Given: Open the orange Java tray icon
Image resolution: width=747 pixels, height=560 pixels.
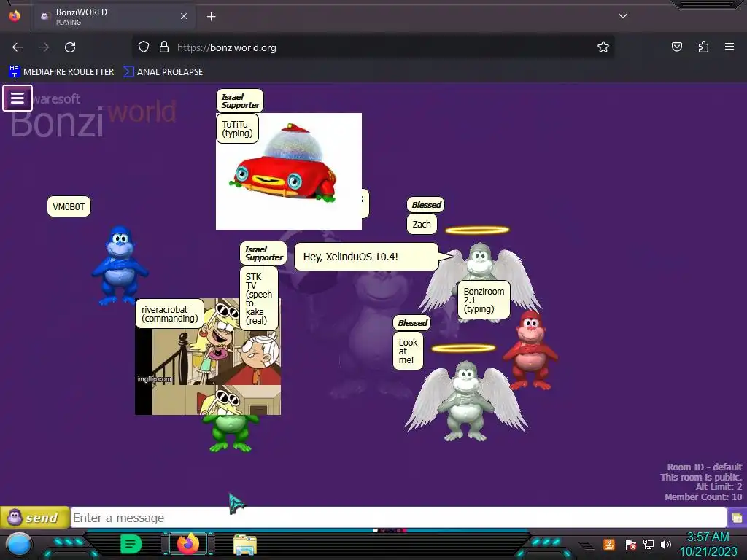Looking at the screenshot, I should pos(609,544).
